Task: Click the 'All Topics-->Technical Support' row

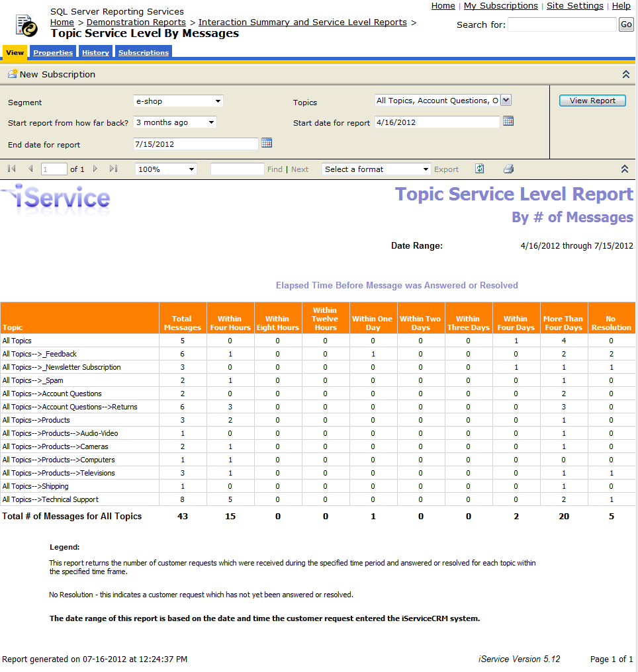Action: click(318, 500)
